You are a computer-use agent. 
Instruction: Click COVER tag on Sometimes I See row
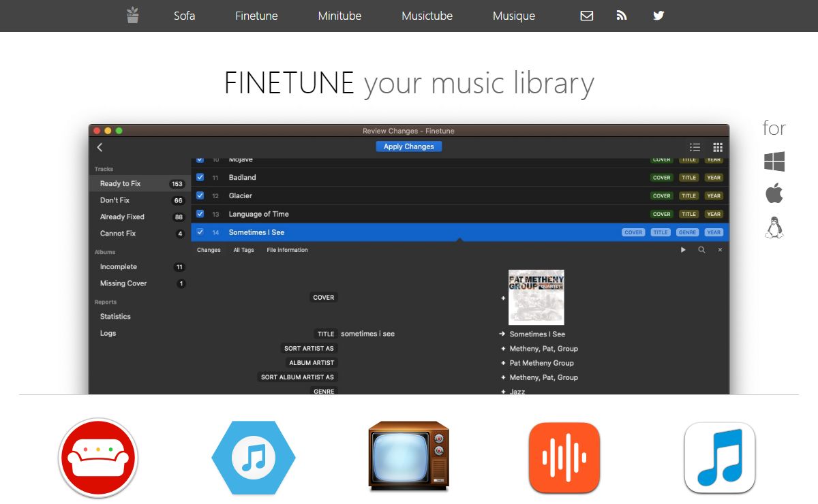coord(633,232)
